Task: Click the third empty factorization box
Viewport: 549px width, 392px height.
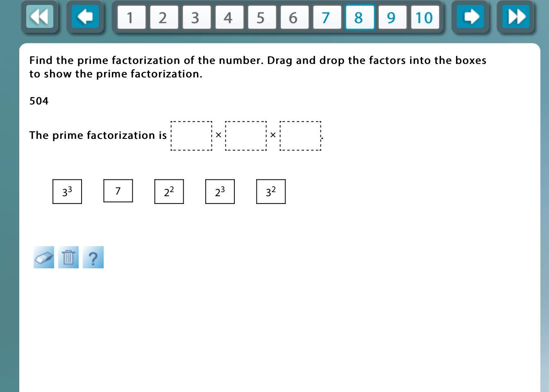Action: (x=300, y=136)
